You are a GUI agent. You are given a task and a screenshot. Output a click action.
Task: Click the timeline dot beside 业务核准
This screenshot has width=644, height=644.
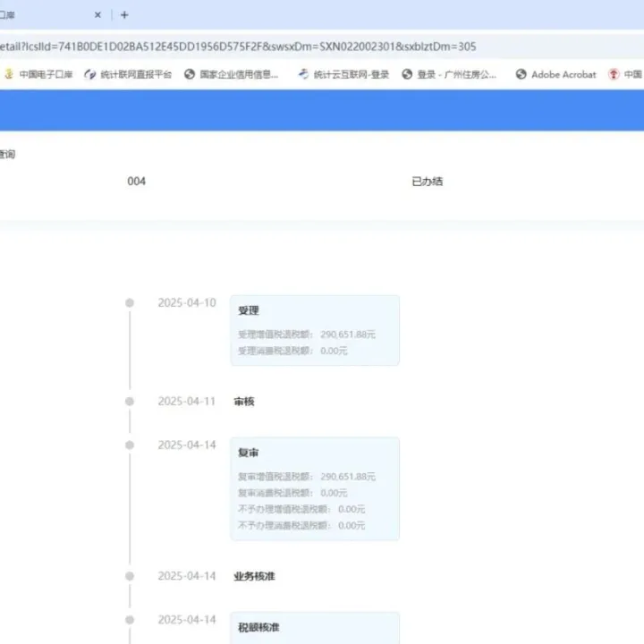130,576
